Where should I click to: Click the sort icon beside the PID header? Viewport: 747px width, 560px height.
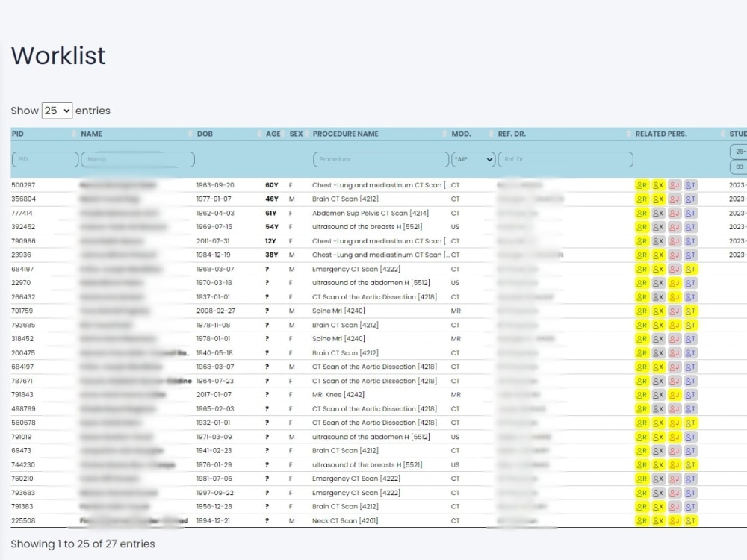[72, 134]
